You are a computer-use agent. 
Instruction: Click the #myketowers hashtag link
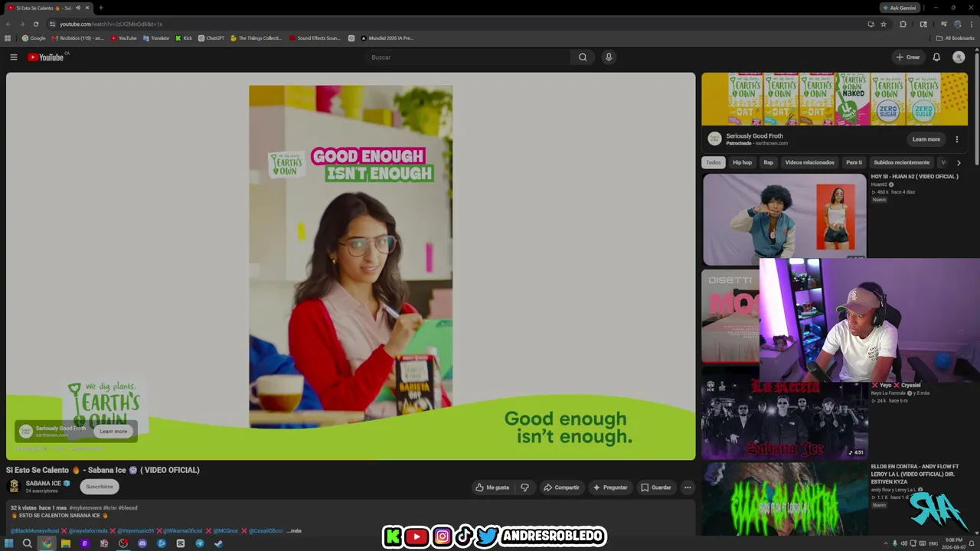tap(84, 508)
